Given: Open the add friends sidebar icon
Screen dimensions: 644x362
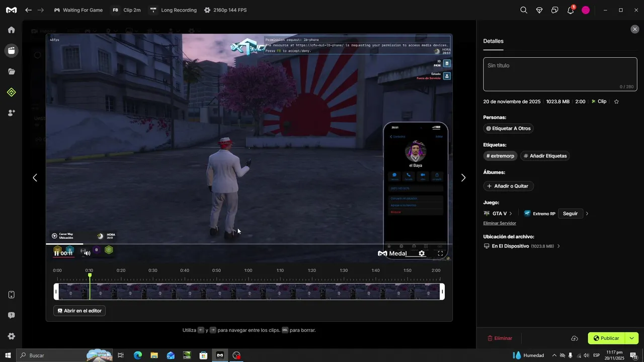Looking at the screenshot, I should (x=11, y=113).
